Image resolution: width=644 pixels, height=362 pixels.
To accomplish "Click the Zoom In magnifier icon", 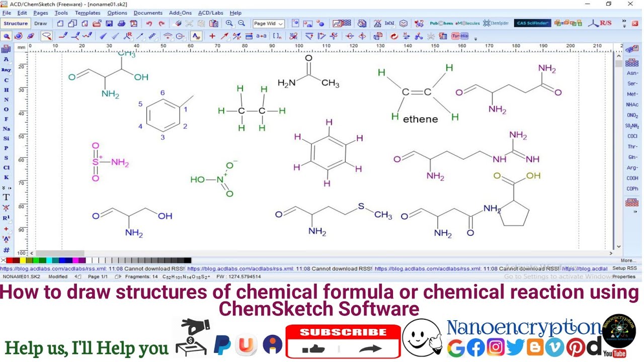I will point(229,24).
